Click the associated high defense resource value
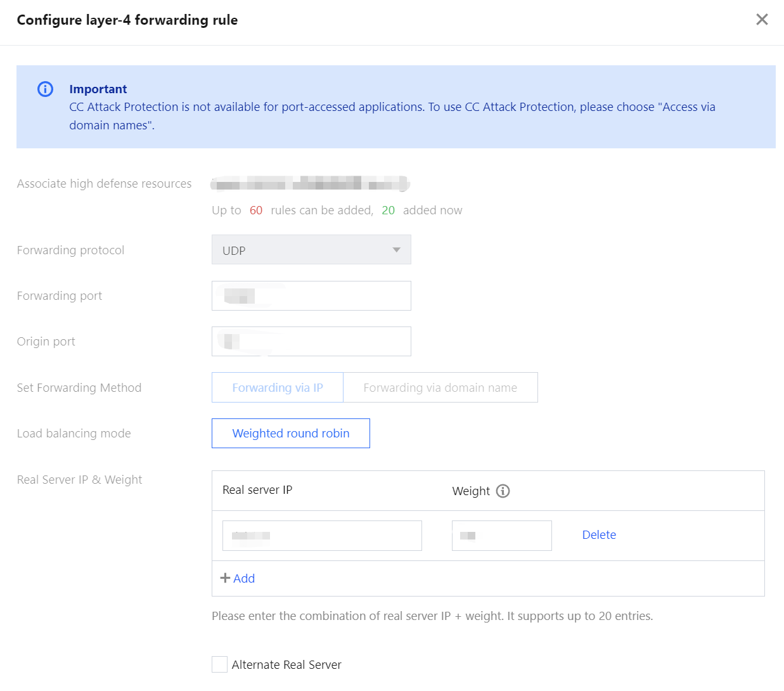 pyautogui.click(x=311, y=184)
